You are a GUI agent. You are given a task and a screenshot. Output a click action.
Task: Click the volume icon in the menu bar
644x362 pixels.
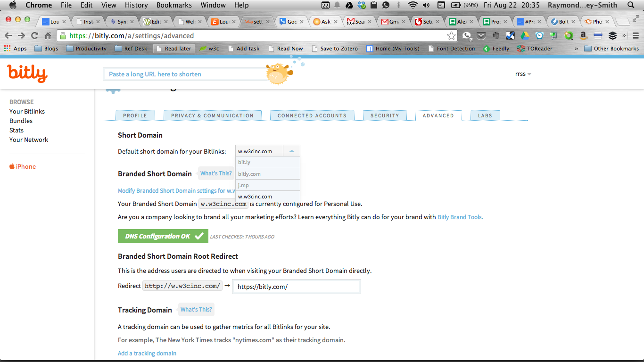[426, 5]
